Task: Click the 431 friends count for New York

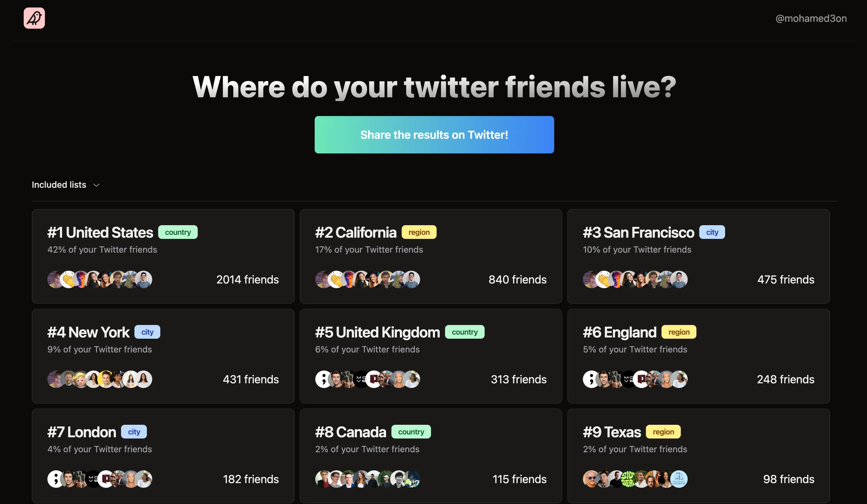Action: [x=251, y=379]
